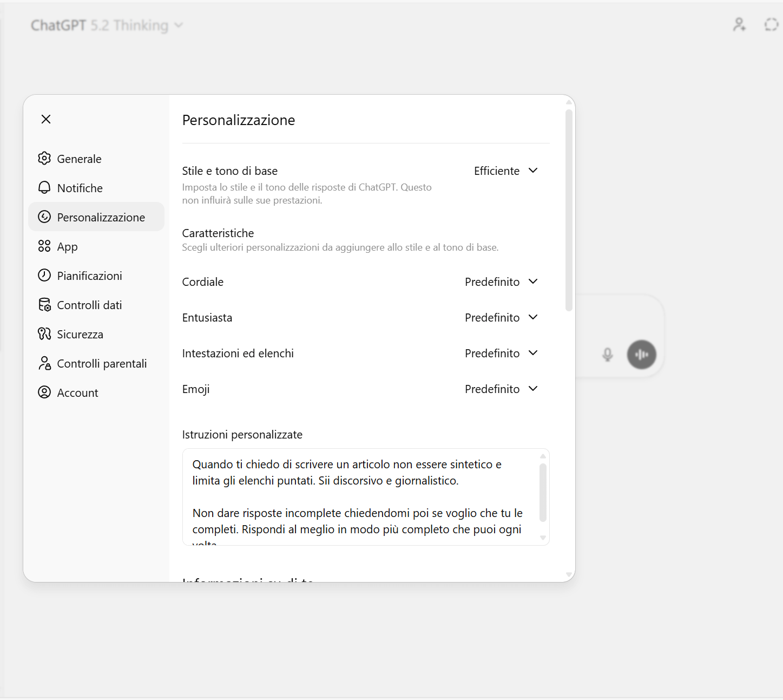Expand the Emoji Predefinito dropdown
The width and height of the screenshot is (783, 700).
coord(501,389)
